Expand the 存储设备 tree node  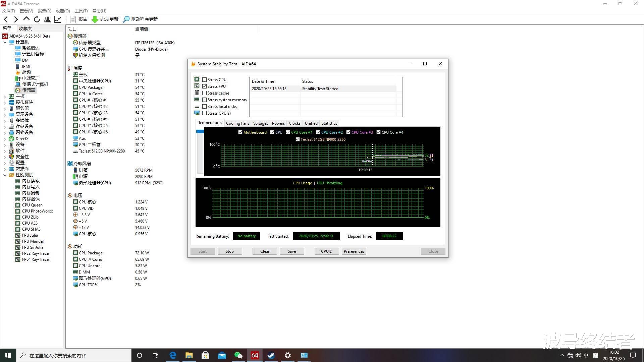[5, 127]
